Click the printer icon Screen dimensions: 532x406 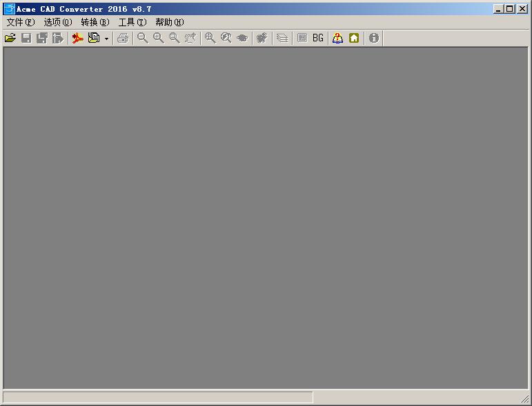(x=123, y=38)
